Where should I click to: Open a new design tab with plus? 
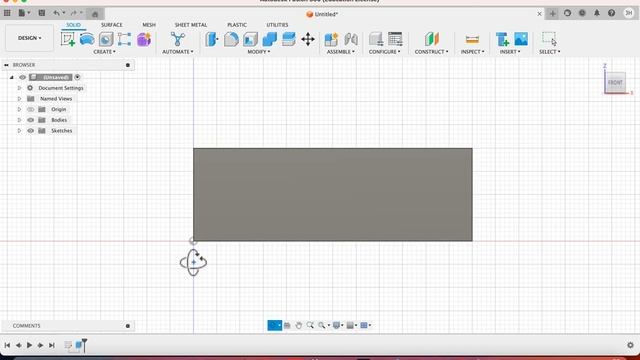(552, 13)
